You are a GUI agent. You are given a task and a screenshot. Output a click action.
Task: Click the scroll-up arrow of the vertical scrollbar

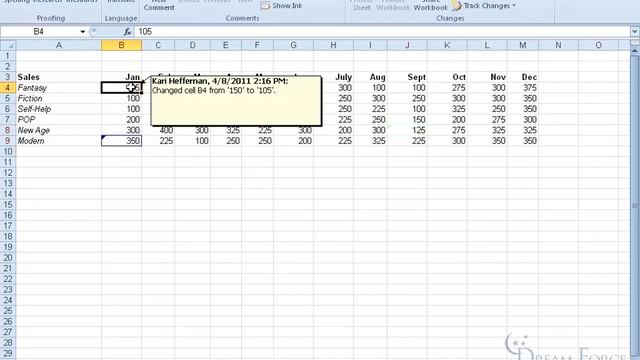pyautogui.click(x=635, y=51)
